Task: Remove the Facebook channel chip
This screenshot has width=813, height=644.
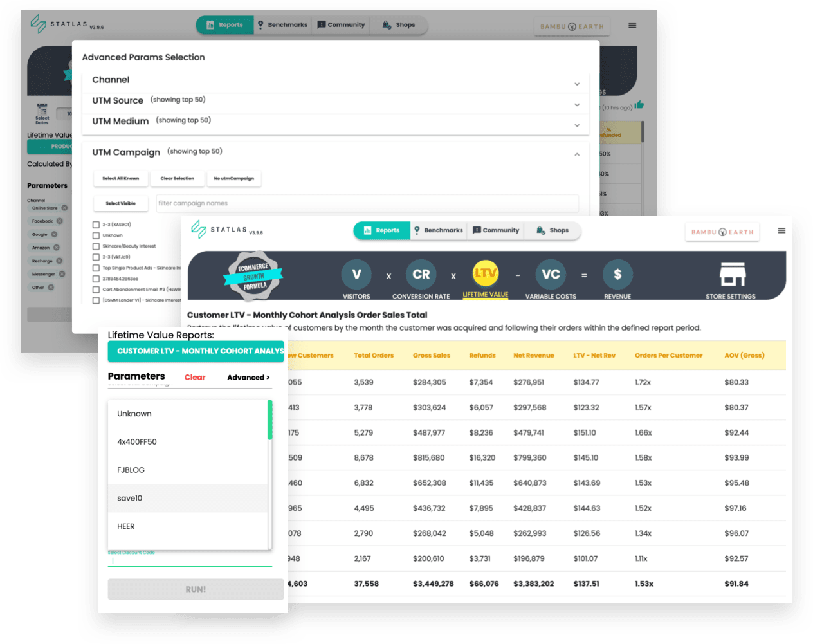Action: [60, 221]
